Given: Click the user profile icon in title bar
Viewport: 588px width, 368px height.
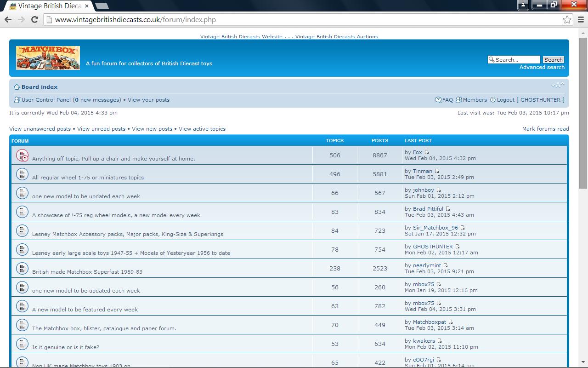Looking at the screenshot, I should (x=523, y=5).
